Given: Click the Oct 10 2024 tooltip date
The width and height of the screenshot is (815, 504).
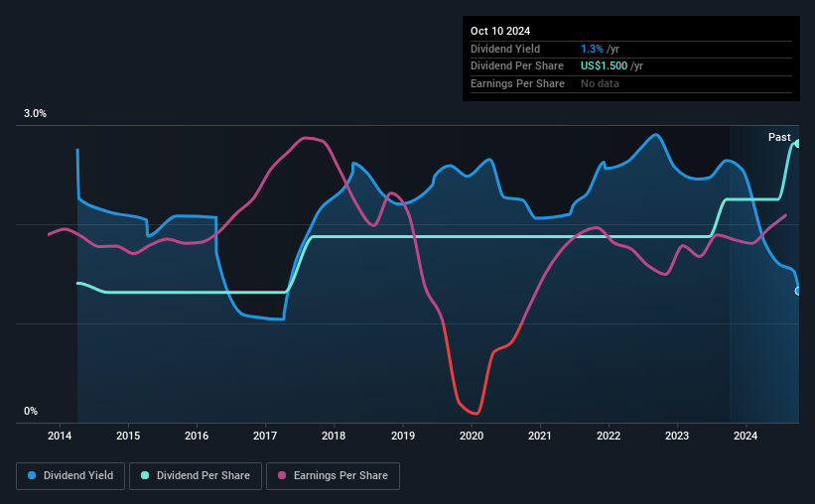Looking at the screenshot, I should 500,31.
